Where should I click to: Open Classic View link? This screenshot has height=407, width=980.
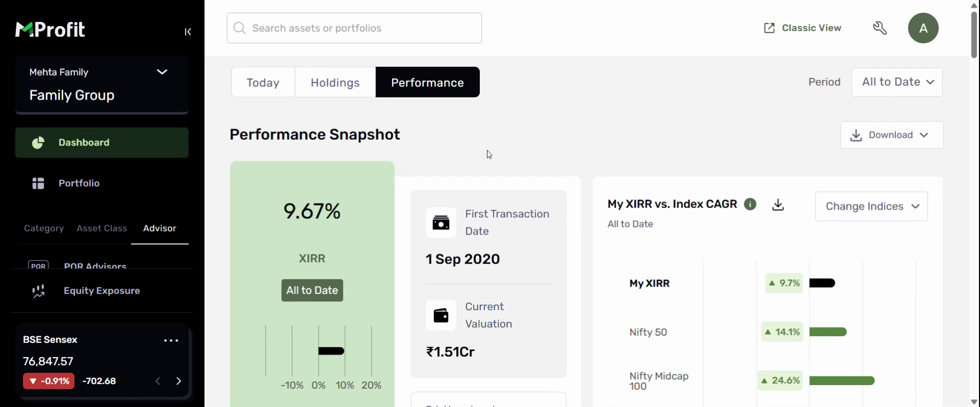tap(802, 28)
